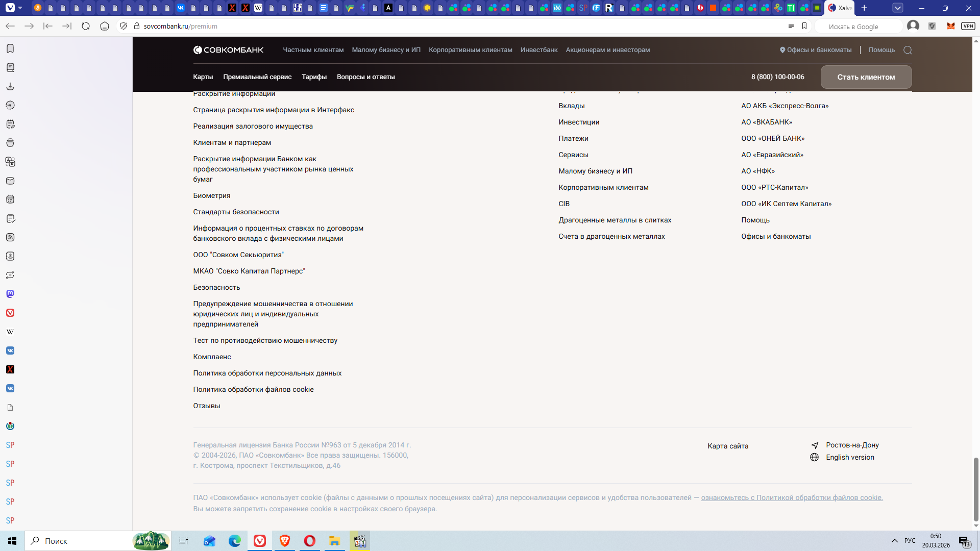Viewport: 980px width, 551px height.
Task: Open the Mail panel in the sidebar
Action: click(10, 181)
